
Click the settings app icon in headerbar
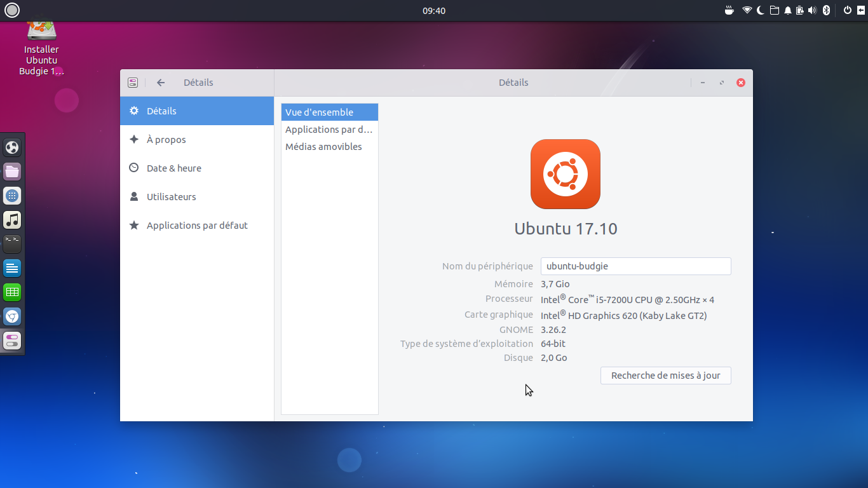[133, 83]
